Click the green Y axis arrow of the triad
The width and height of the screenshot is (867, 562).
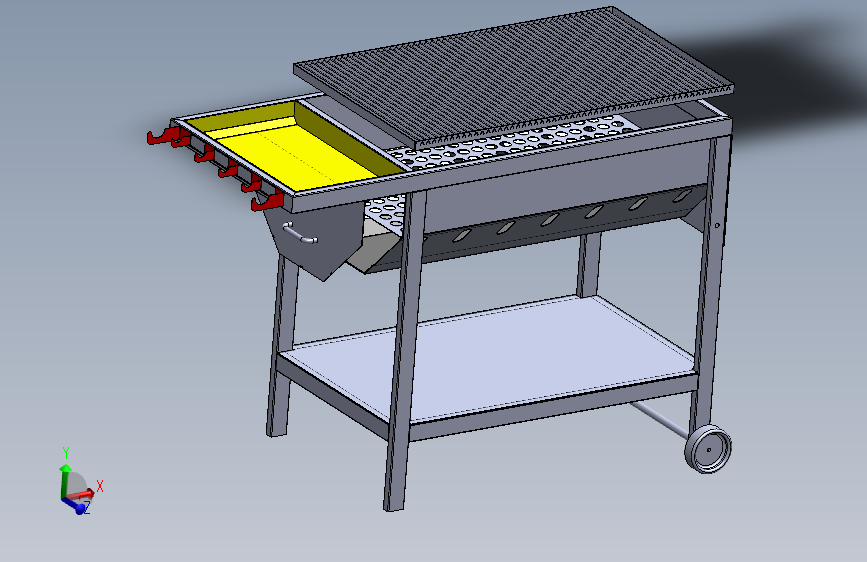65,481
